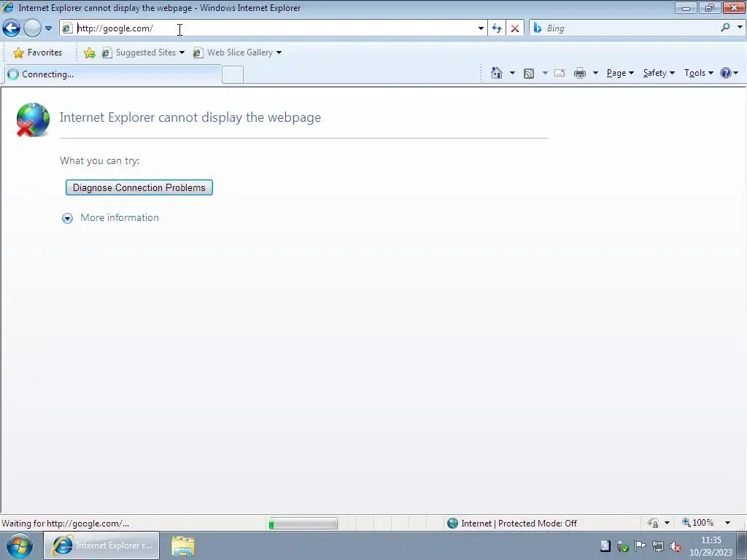Expand the address bar autocomplete dropdown
This screenshot has width=747, height=560.
(x=481, y=28)
